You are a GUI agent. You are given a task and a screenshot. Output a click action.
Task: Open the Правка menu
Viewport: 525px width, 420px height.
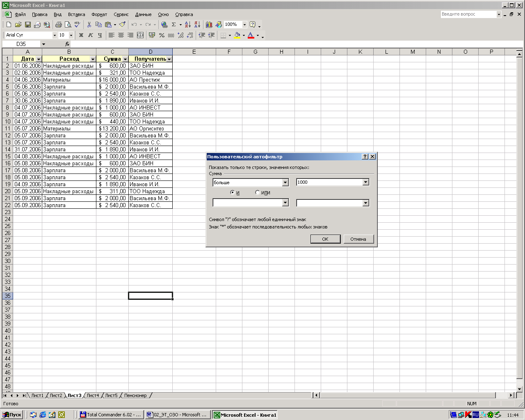click(39, 14)
